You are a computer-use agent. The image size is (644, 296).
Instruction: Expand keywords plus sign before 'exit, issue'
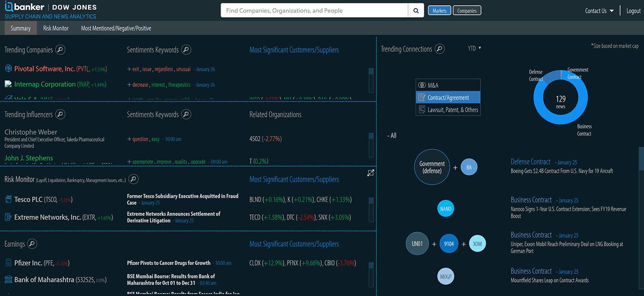pos(129,69)
